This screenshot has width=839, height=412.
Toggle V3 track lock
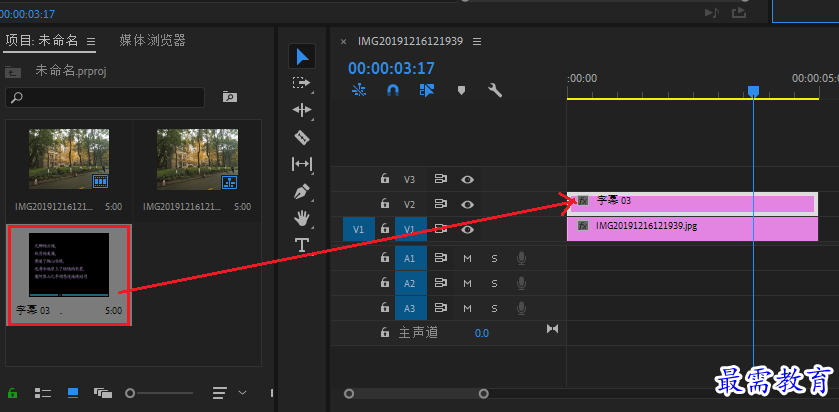[384, 179]
